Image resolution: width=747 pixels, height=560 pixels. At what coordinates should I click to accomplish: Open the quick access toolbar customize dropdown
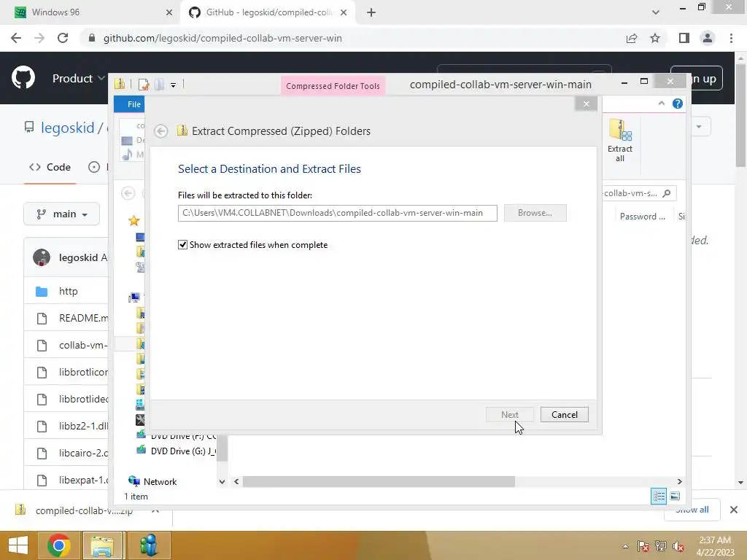[173, 85]
